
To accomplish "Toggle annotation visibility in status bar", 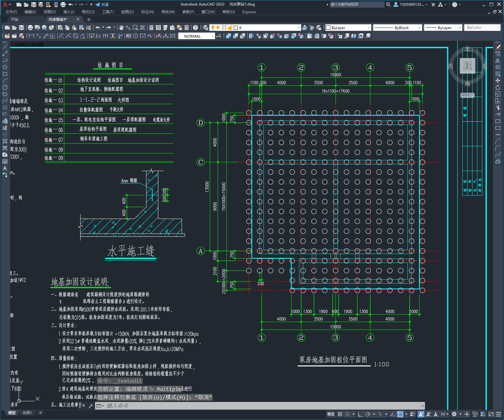I will (421, 414).
